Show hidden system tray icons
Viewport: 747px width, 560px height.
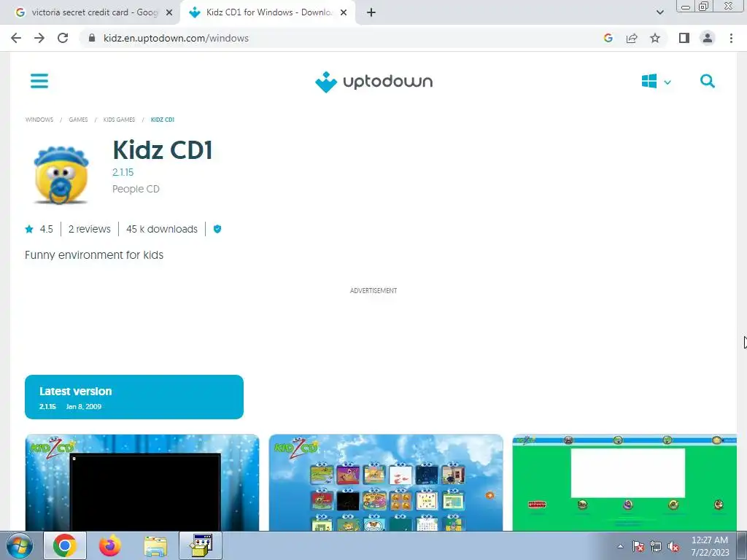coord(620,547)
